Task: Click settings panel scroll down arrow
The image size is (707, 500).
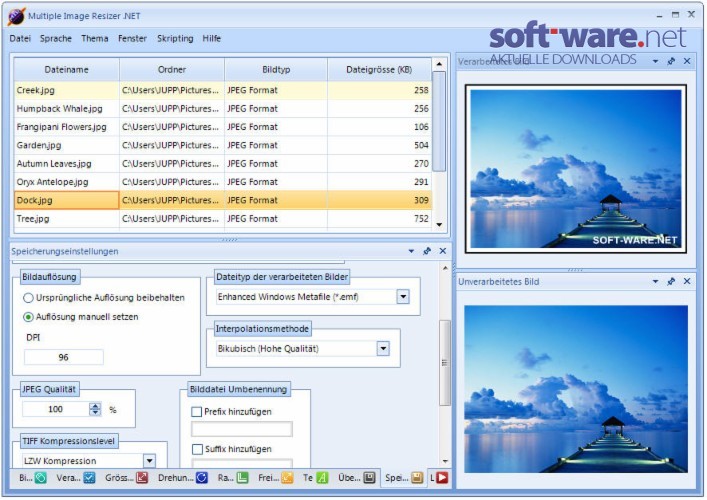Action: (445, 462)
